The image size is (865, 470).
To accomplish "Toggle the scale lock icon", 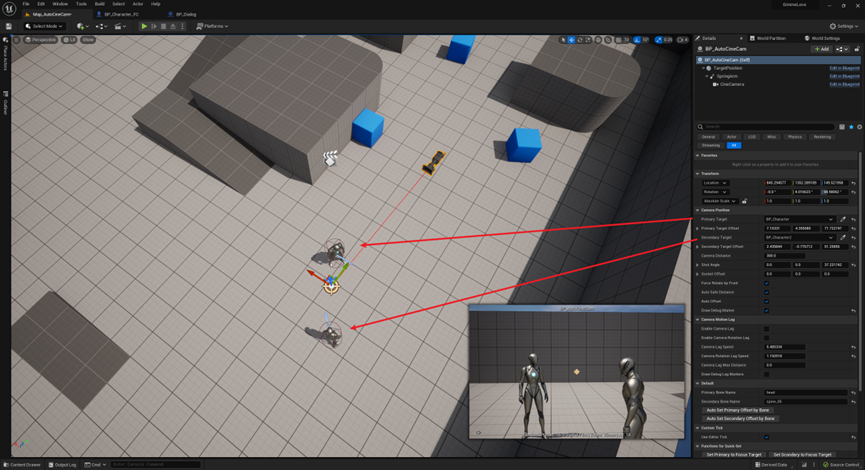I will click(744, 201).
